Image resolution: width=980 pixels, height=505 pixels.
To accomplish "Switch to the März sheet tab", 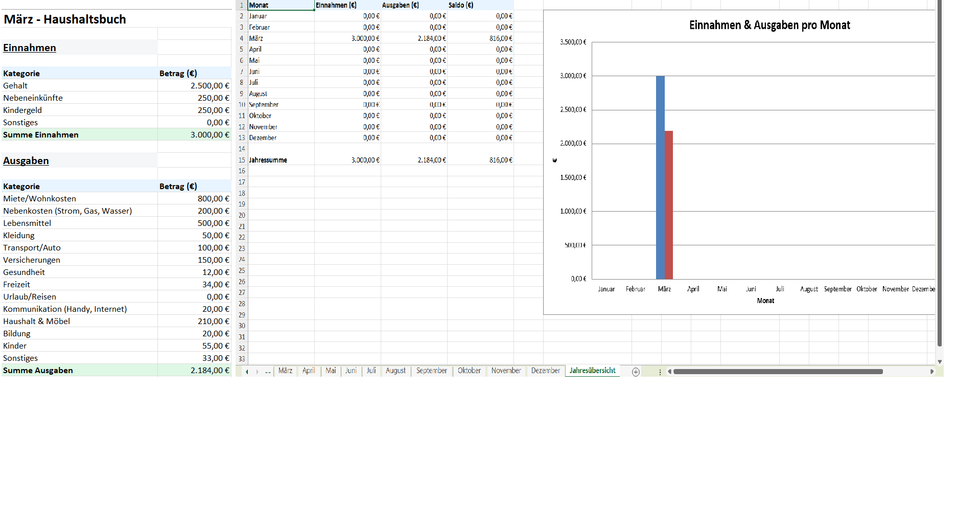I will [x=285, y=371].
